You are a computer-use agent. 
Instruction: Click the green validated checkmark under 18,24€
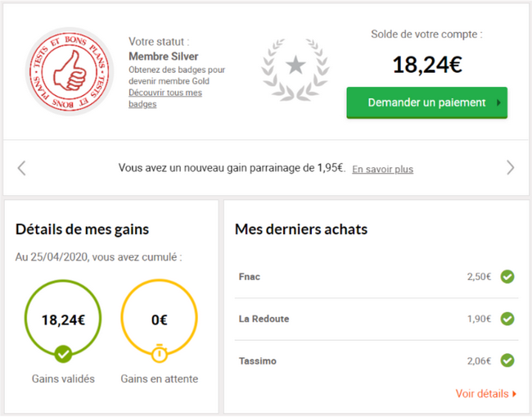pyautogui.click(x=63, y=354)
